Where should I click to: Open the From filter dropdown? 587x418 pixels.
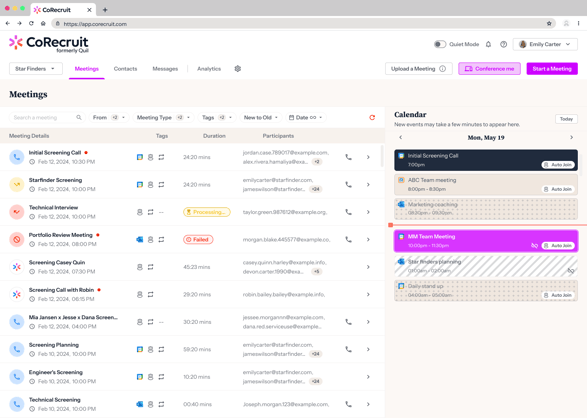pyautogui.click(x=109, y=118)
